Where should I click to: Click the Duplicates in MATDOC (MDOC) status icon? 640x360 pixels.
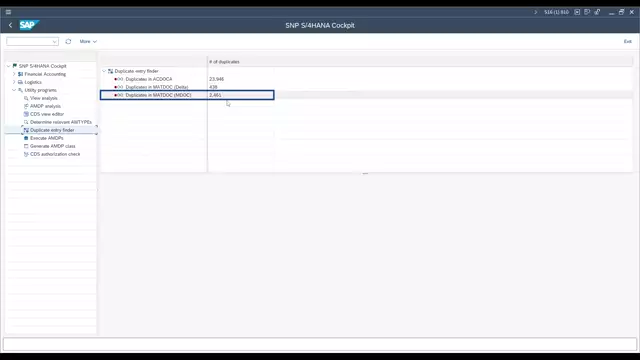pos(119,95)
